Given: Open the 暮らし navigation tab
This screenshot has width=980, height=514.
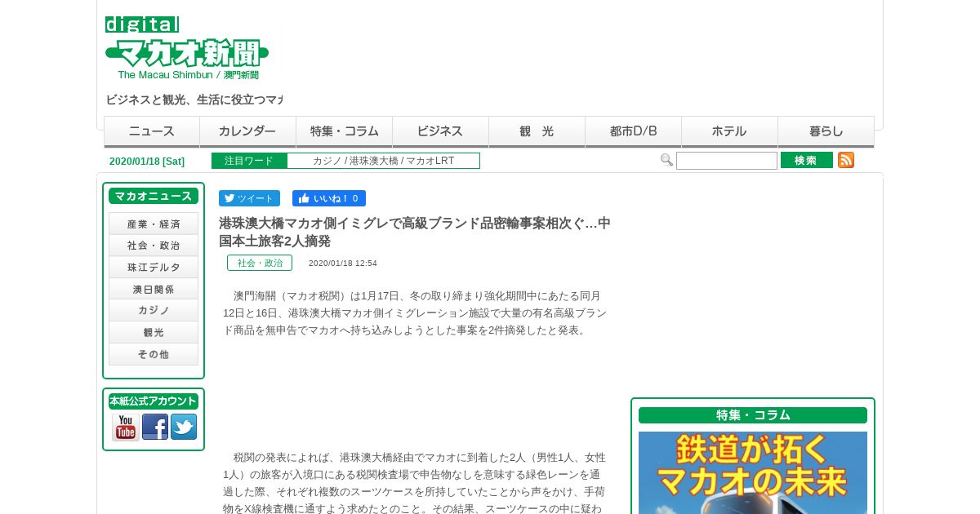Looking at the screenshot, I should tap(826, 131).
